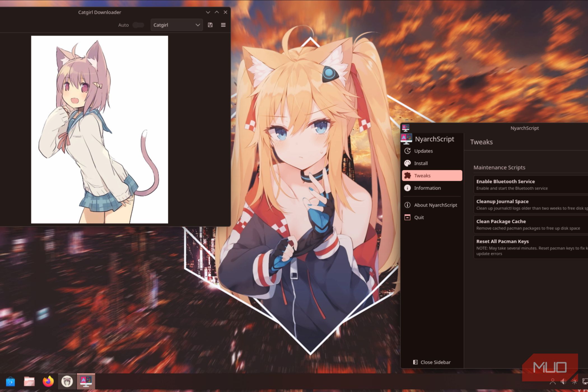
Task: Click the Quit window icon
Action: [x=407, y=217]
